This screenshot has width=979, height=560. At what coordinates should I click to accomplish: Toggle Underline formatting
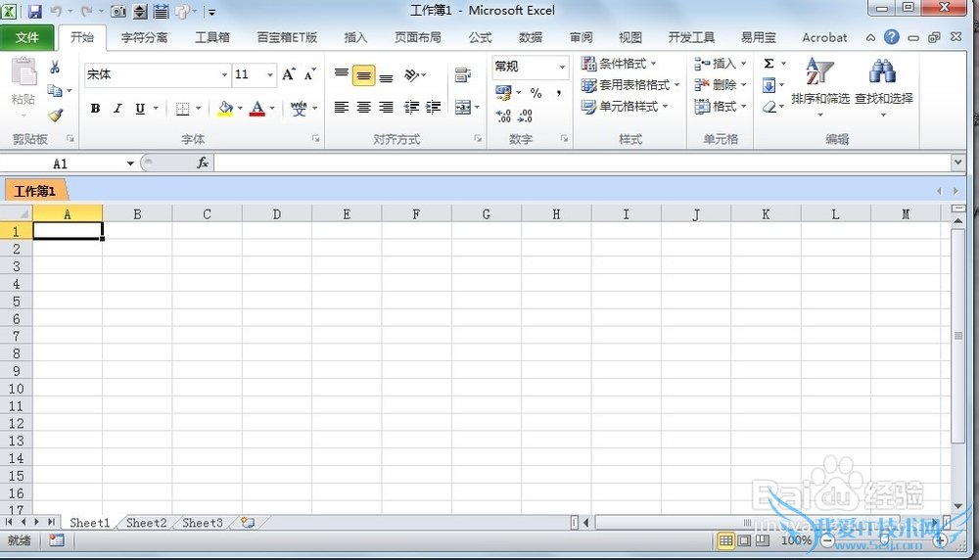pyautogui.click(x=140, y=109)
